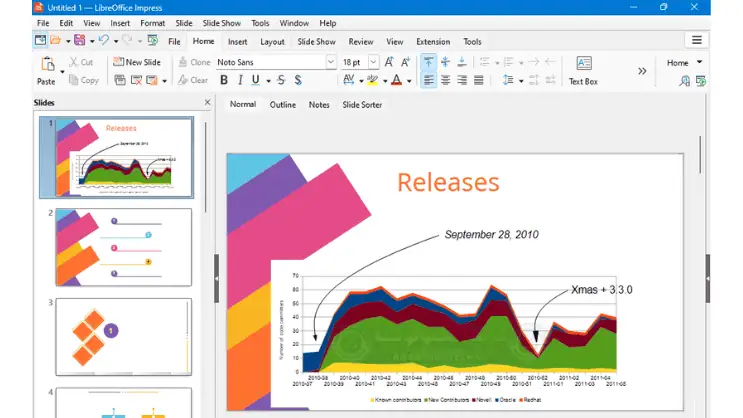Click the Highlighting Color marker icon

(372, 80)
